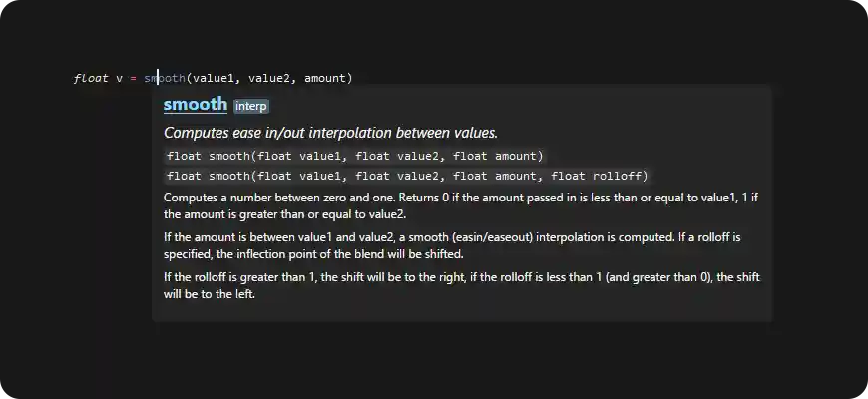This screenshot has width=868, height=399.
Task: Select the three-argument smooth signature line
Action: 354,156
